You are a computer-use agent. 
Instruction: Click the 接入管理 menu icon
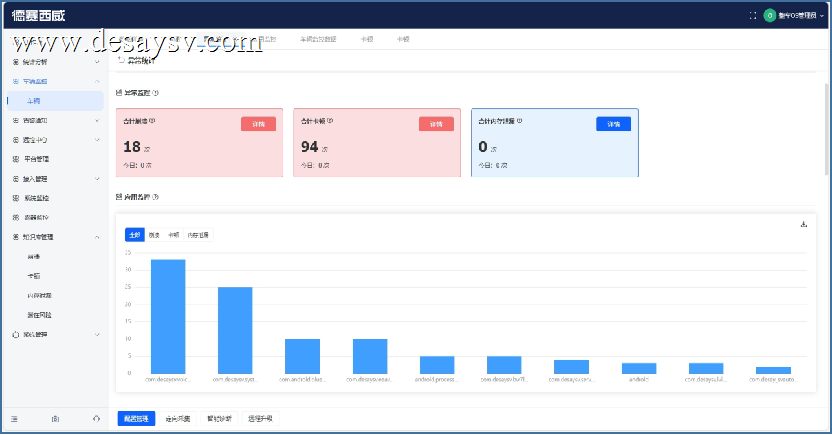pyautogui.click(x=15, y=179)
